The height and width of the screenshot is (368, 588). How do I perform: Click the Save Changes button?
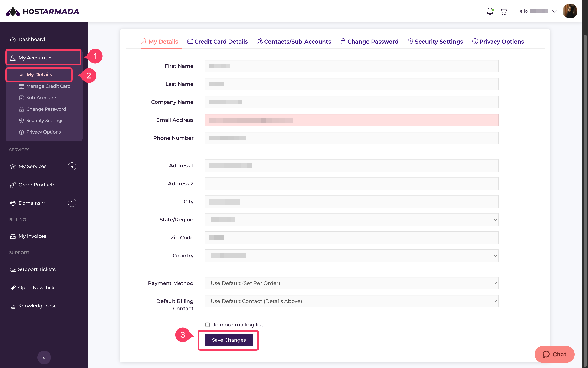(229, 340)
